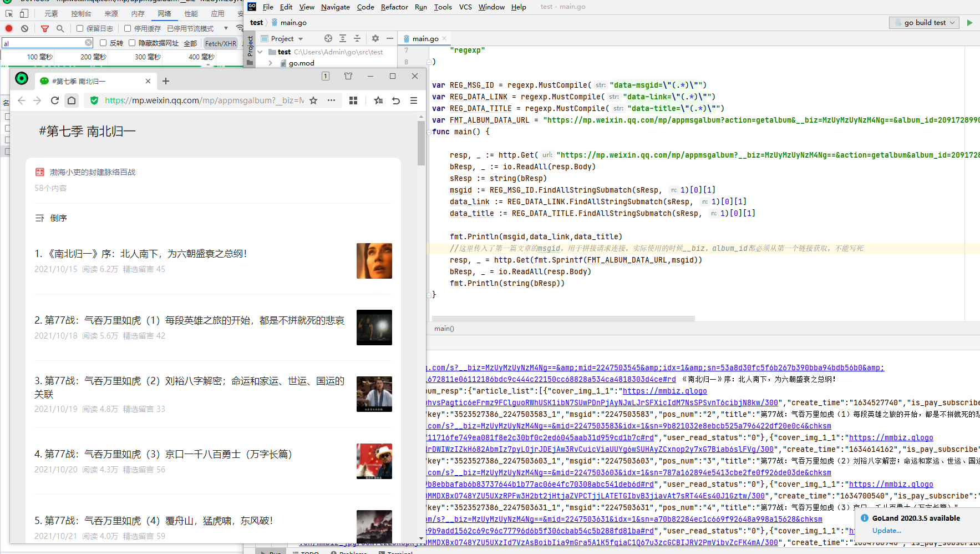The width and height of the screenshot is (980, 554).
Task: Click Update link in GoLand notification
Action: (x=886, y=531)
